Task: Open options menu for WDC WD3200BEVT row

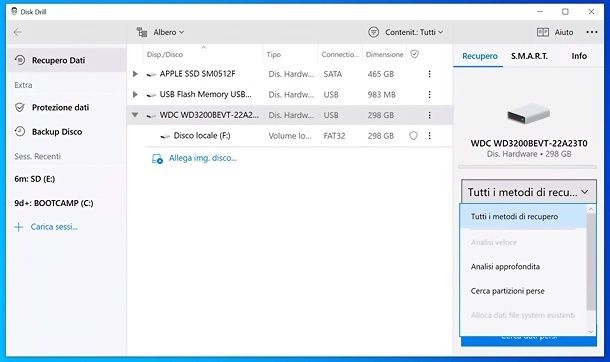Action: pos(429,115)
